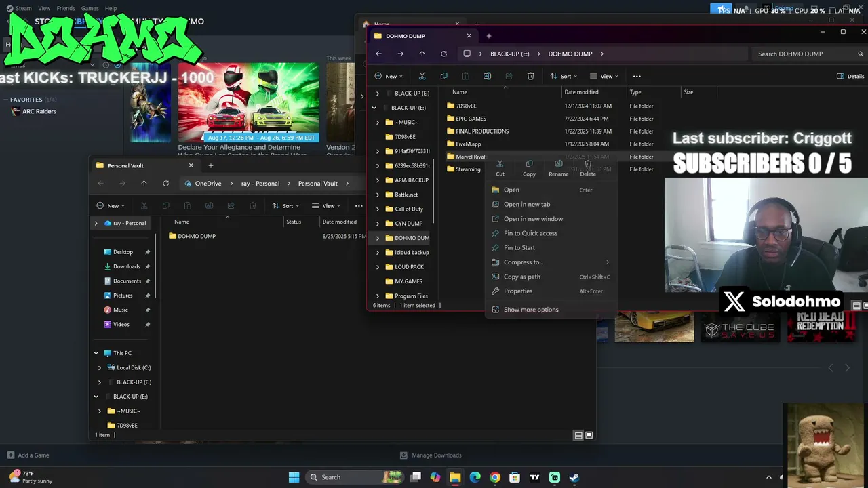
Task: Expand the LOUD PACK folder in tree
Action: pyautogui.click(x=378, y=267)
